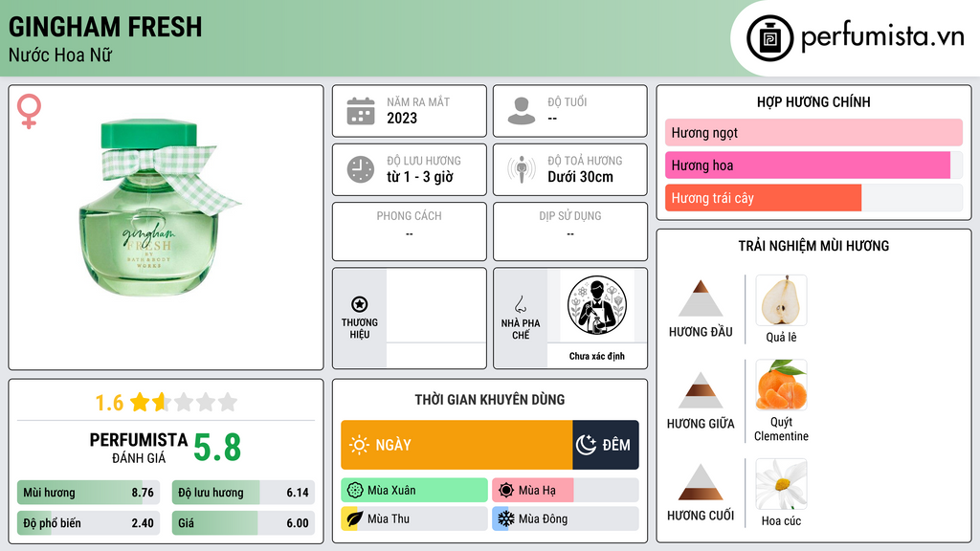Click the pink female gender symbol
This screenshot has width=980, height=551.
[29, 111]
